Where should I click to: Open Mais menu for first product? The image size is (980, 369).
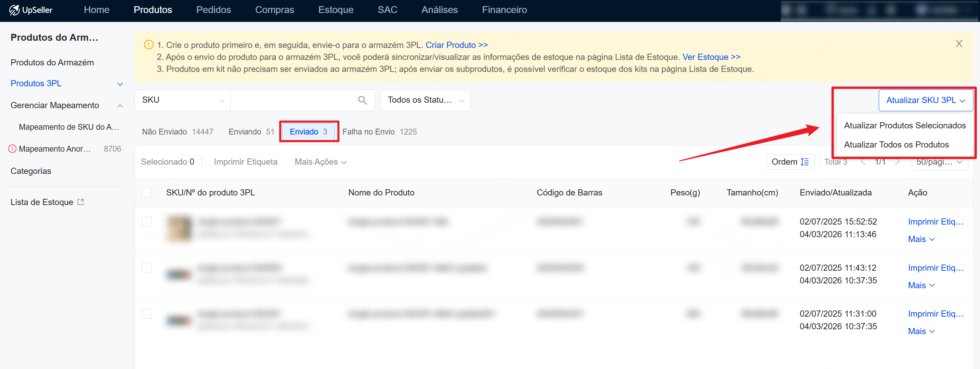[920, 239]
